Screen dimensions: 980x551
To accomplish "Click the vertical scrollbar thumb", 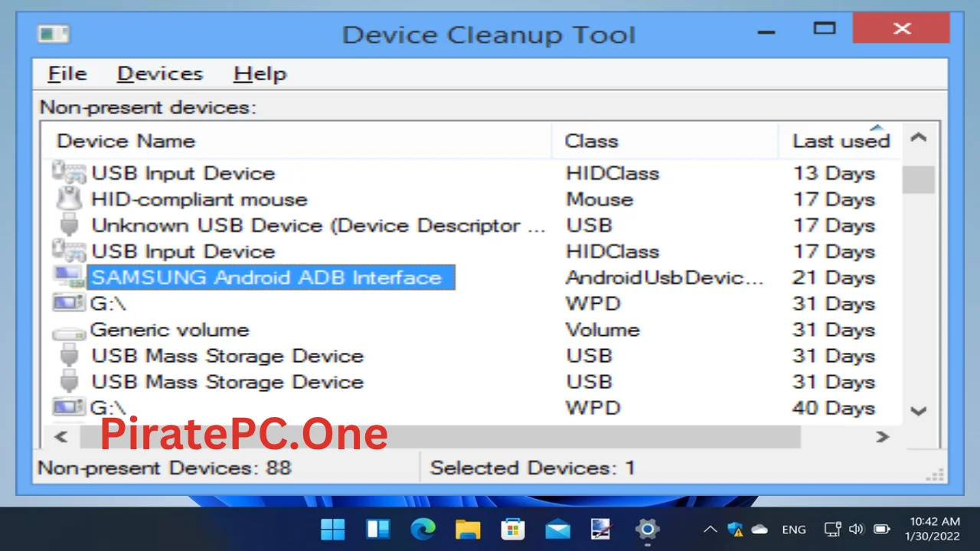I will pos(919,180).
